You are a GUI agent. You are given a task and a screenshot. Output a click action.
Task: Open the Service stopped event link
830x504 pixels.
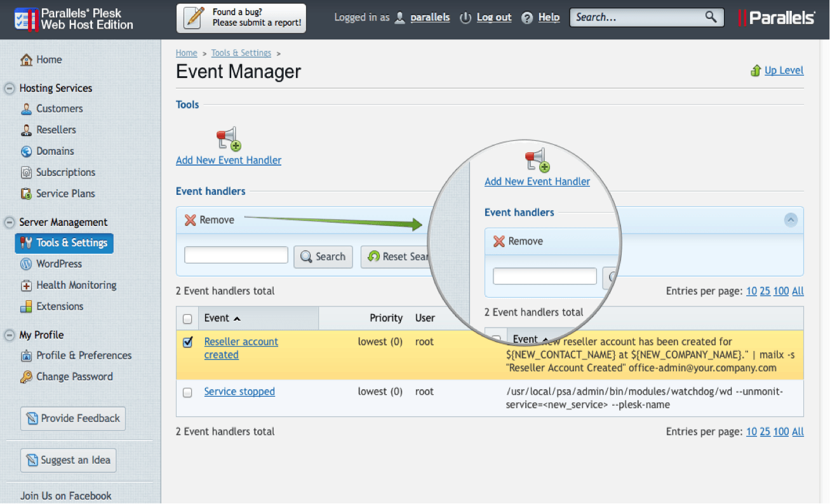239,392
